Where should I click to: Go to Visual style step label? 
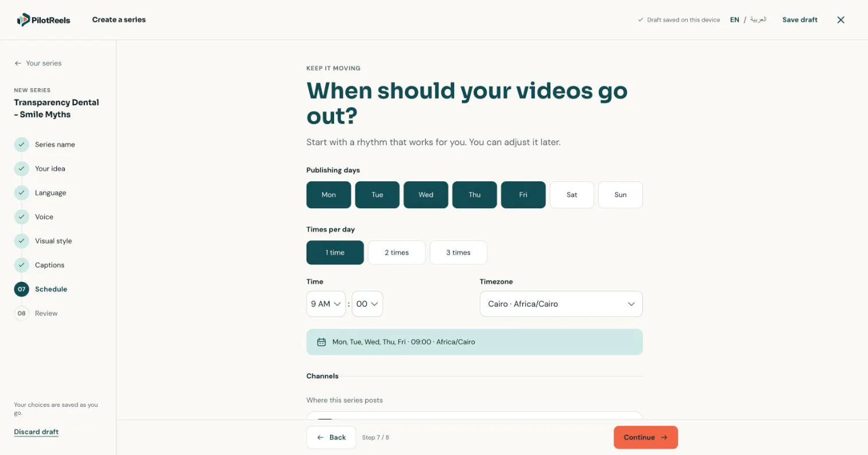click(53, 241)
